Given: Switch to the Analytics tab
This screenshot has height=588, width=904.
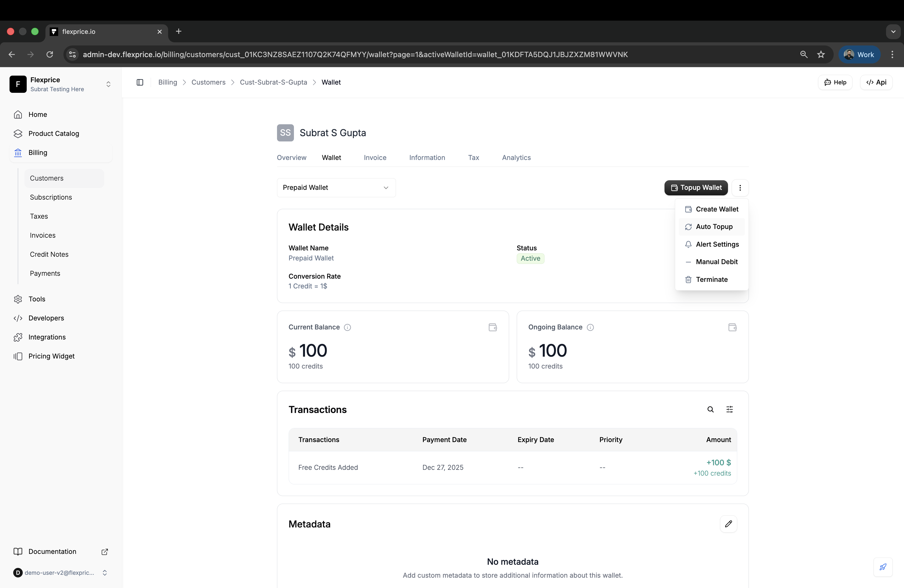Looking at the screenshot, I should pyautogui.click(x=516, y=157).
